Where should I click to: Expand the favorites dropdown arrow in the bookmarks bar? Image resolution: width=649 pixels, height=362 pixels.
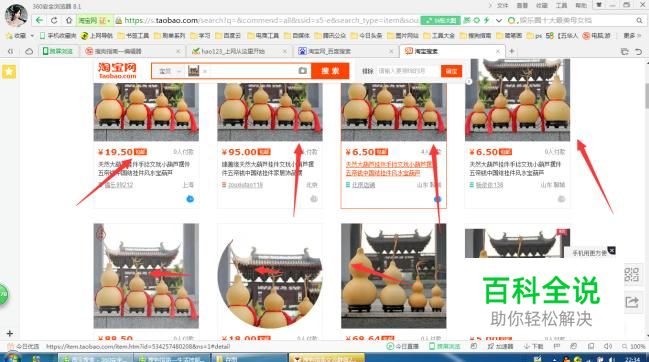[32, 36]
